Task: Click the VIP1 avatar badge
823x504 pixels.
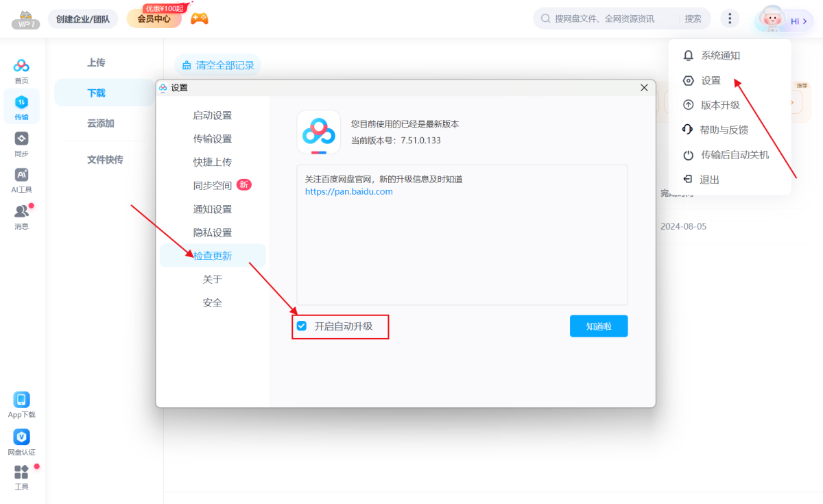Action: click(25, 19)
